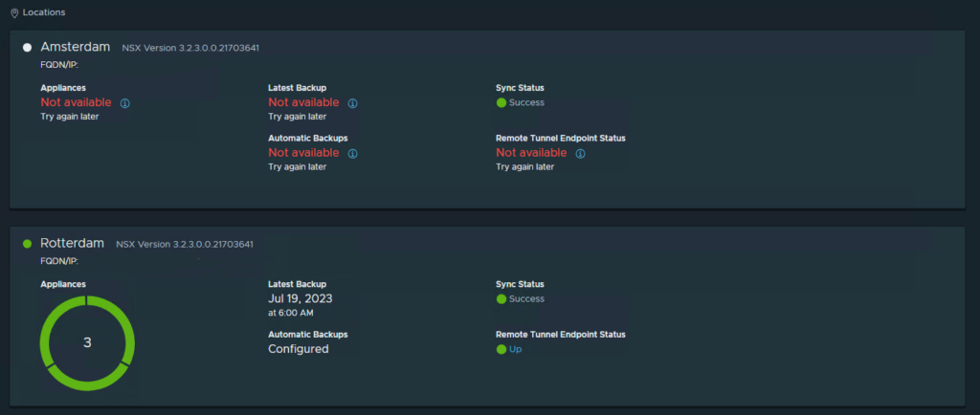This screenshot has width=980, height=415.
Task: Click the green Up status icon
Action: (501, 349)
